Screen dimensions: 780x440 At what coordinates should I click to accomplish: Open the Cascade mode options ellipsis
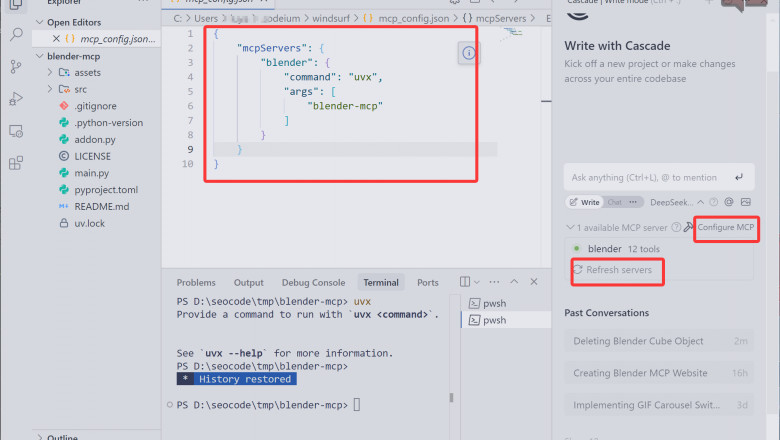tap(633, 202)
